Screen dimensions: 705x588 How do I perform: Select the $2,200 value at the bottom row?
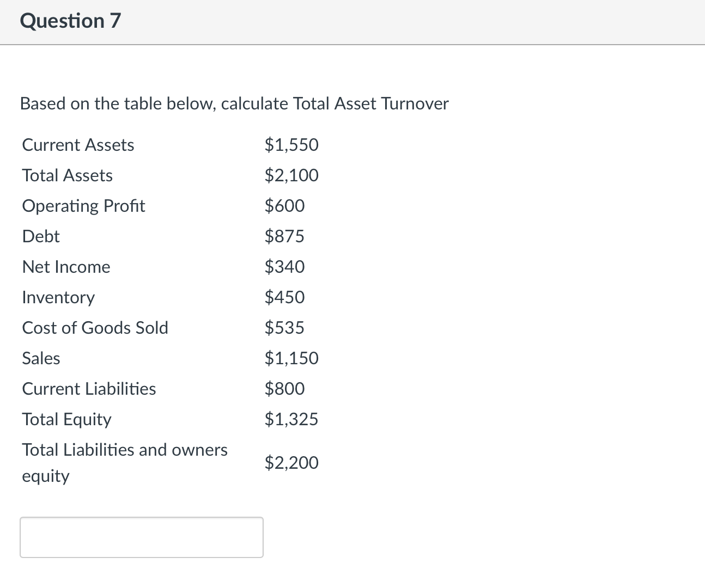(291, 463)
